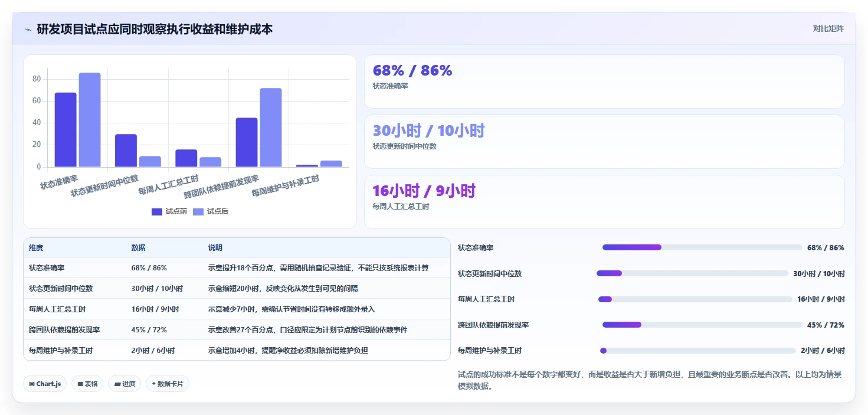Click the 16小时 / 9小时 stat card value

[x=424, y=191]
